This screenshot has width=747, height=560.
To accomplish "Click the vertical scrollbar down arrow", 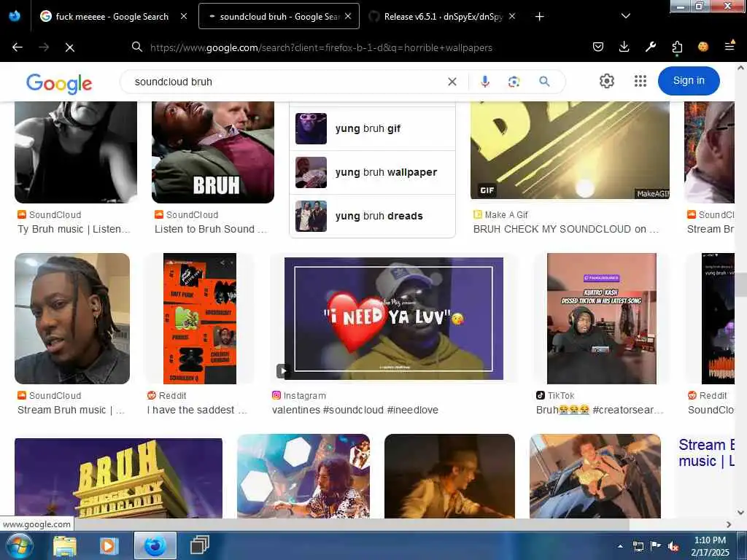I will pos(740,513).
